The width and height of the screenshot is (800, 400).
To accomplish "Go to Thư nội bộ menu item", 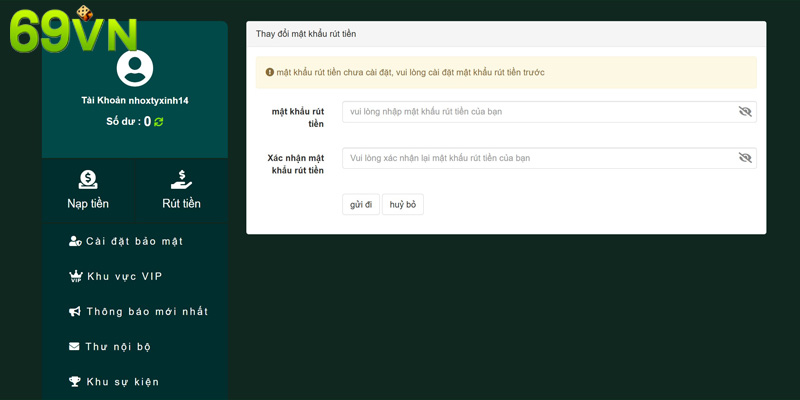I will 118,346.
